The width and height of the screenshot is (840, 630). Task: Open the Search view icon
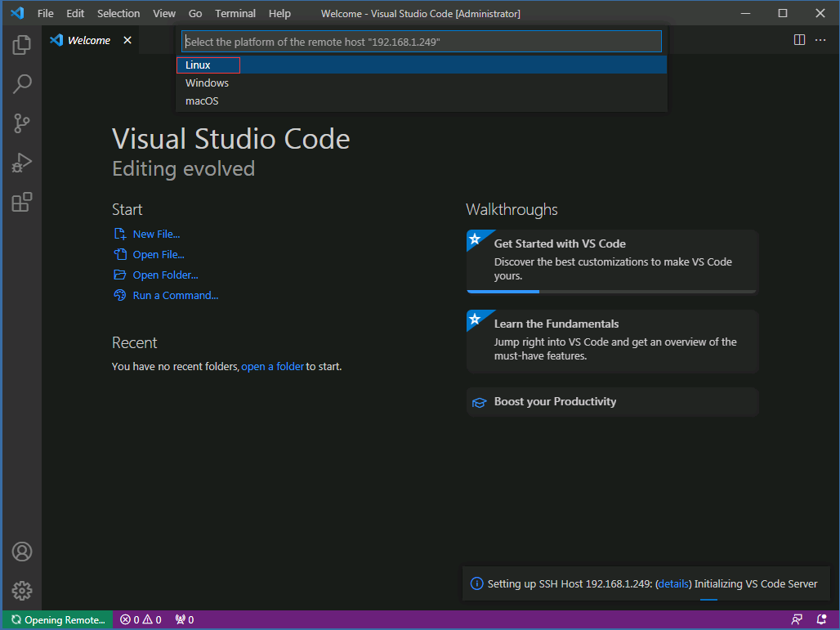coord(22,84)
